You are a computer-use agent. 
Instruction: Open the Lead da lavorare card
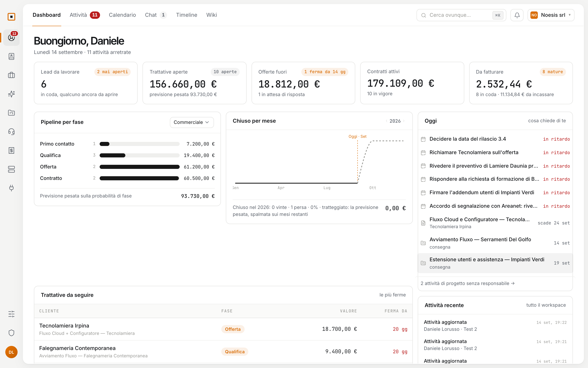pos(86,83)
